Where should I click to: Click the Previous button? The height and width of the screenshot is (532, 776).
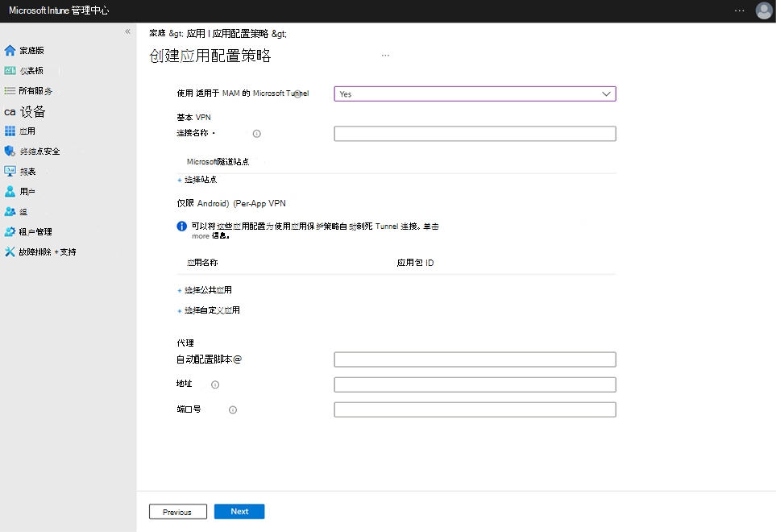[177, 512]
